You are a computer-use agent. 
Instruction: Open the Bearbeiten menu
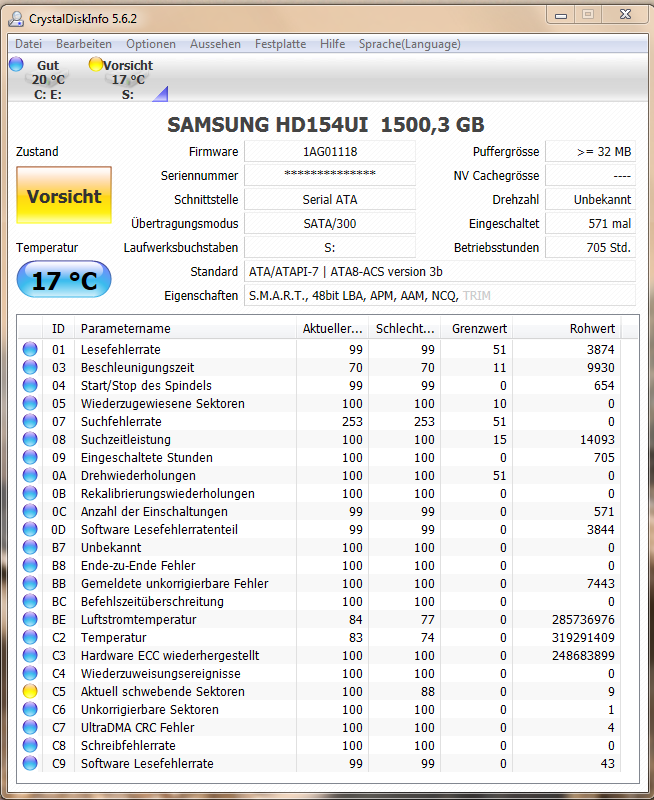[x=84, y=44]
